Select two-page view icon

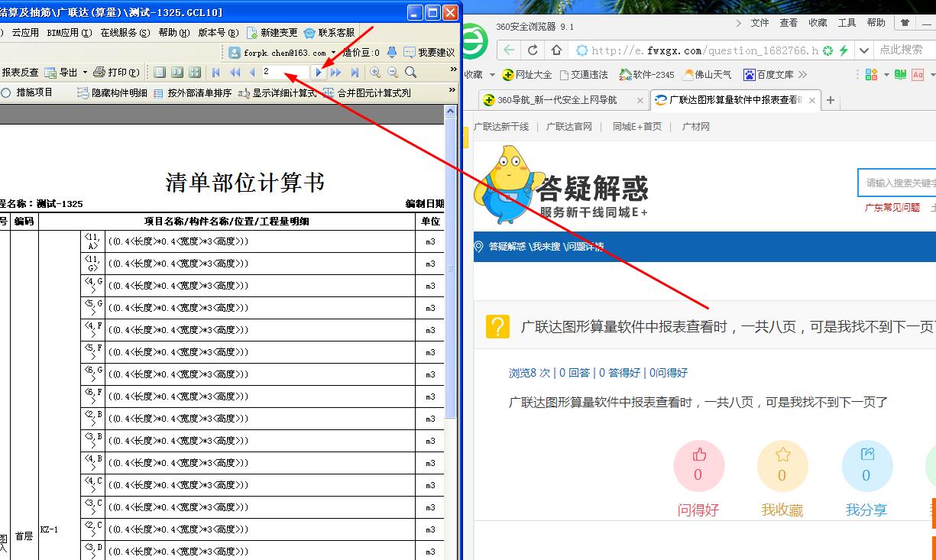(177, 73)
